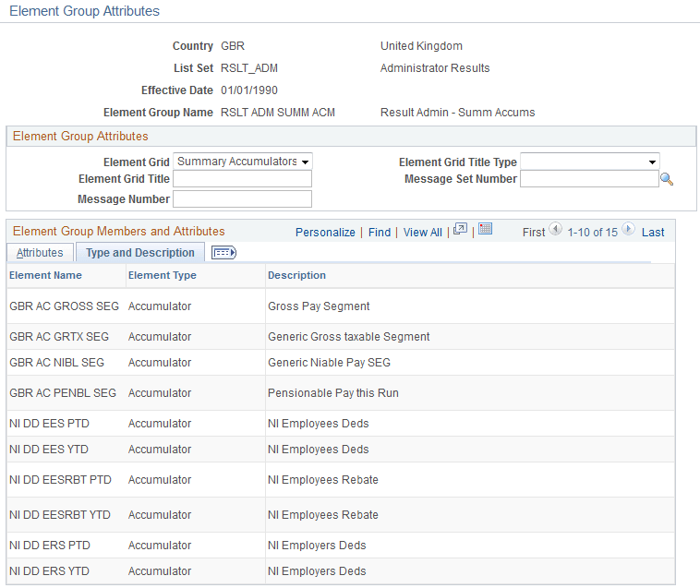Select the GBR AC GRTX SEG cell
The height and width of the screenshot is (588, 700).
(x=59, y=336)
